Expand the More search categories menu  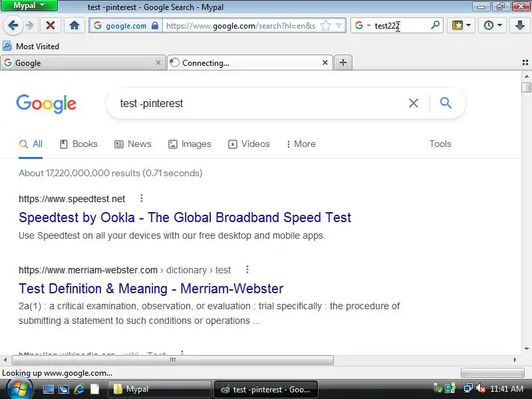[301, 144]
